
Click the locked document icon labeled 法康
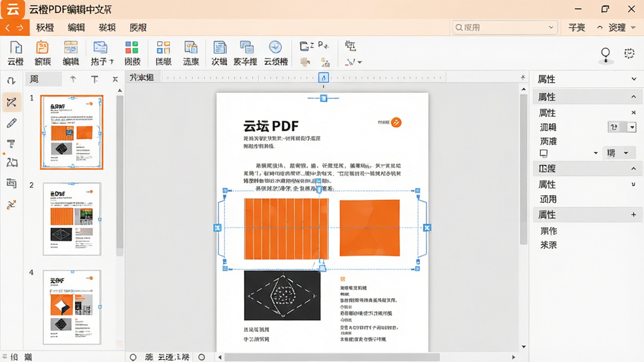point(191,48)
